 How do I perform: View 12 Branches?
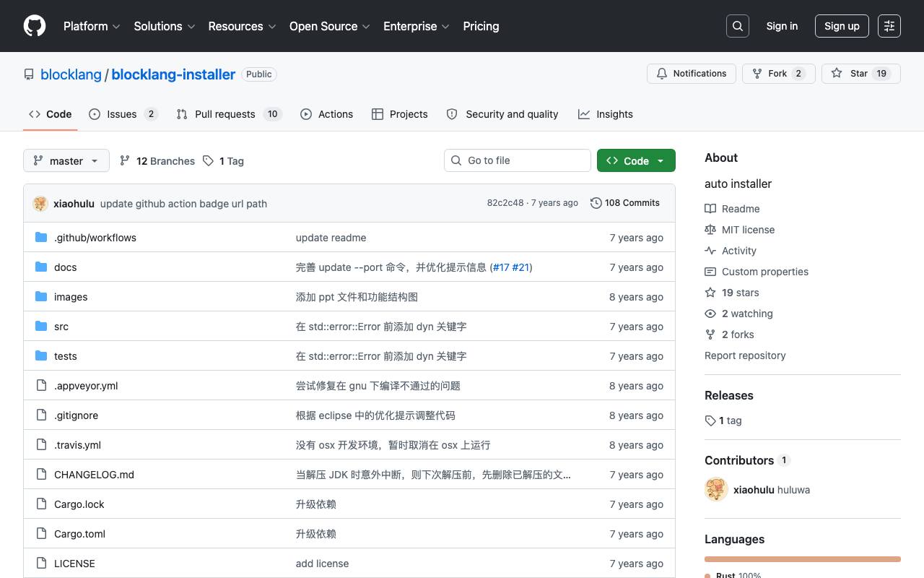click(157, 161)
